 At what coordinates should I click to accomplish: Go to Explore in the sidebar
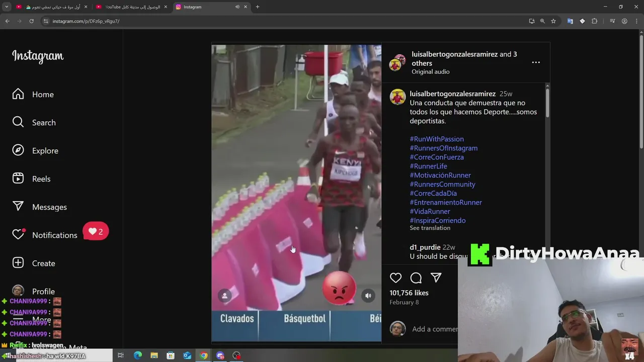pyautogui.click(x=35, y=151)
